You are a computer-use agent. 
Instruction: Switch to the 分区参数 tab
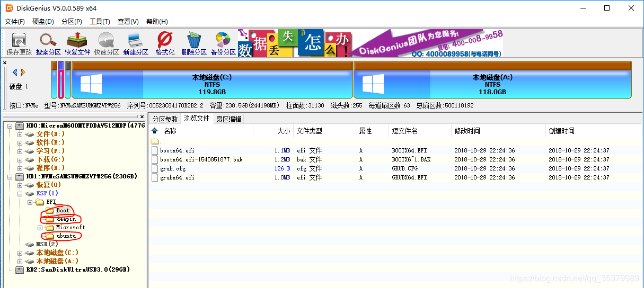165,119
